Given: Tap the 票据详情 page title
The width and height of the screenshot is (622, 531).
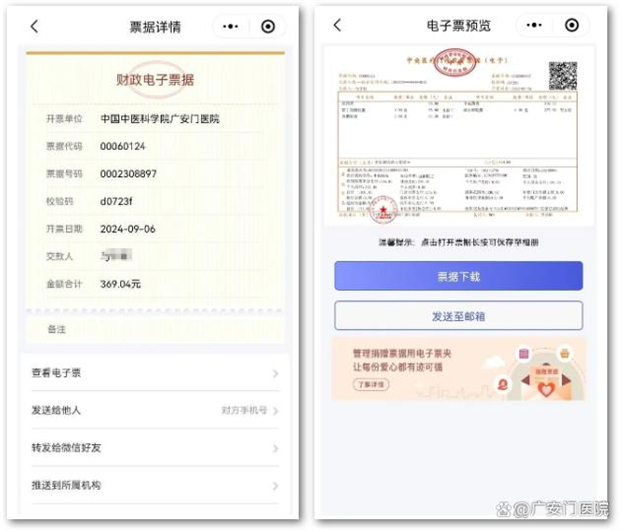Looking at the screenshot, I should [x=155, y=27].
